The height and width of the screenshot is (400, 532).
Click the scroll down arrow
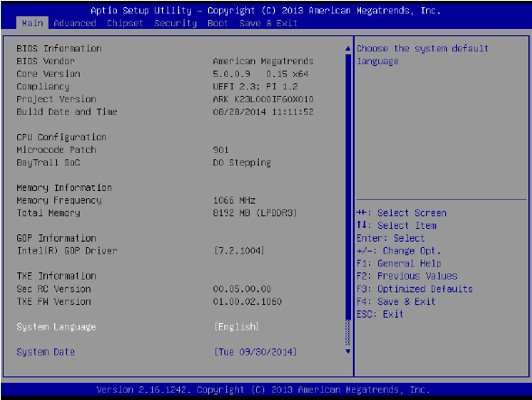[x=347, y=351]
